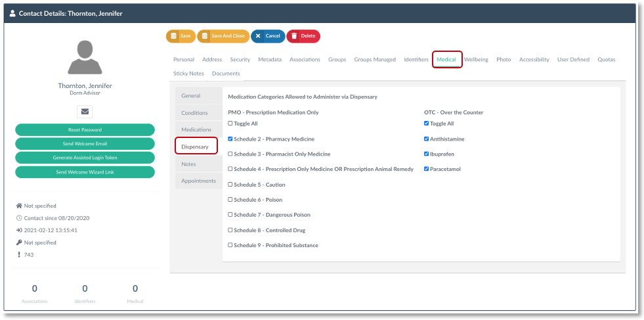Check PMO Toggle All checkbox
The height and width of the screenshot is (320, 644).
pos(230,124)
